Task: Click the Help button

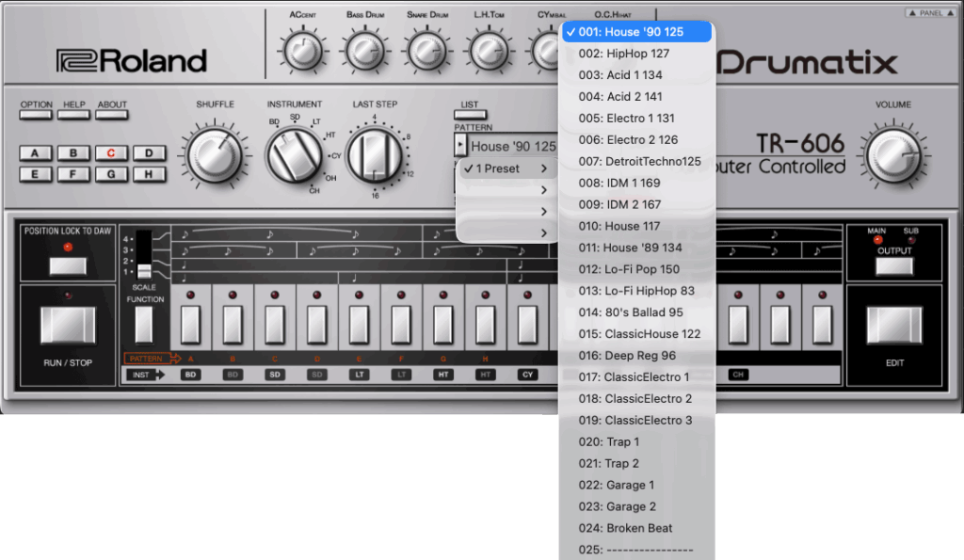Action: (x=73, y=114)
